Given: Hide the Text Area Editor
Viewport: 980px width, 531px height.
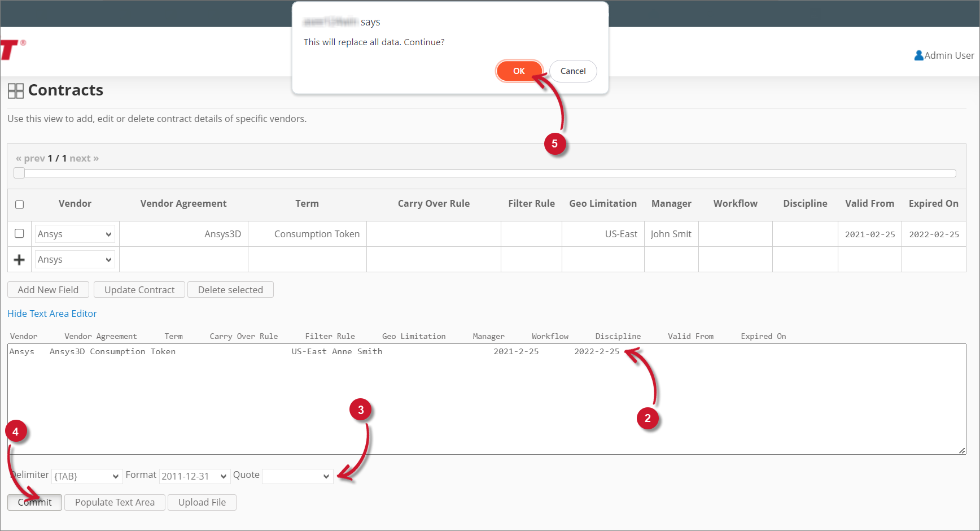Looking at the screenshot, I should coord(52,314).
